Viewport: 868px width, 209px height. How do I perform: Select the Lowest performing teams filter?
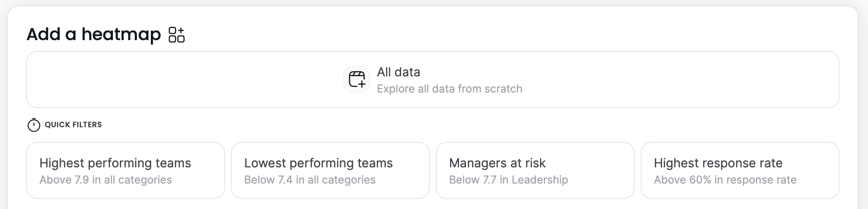click(330, 170)
